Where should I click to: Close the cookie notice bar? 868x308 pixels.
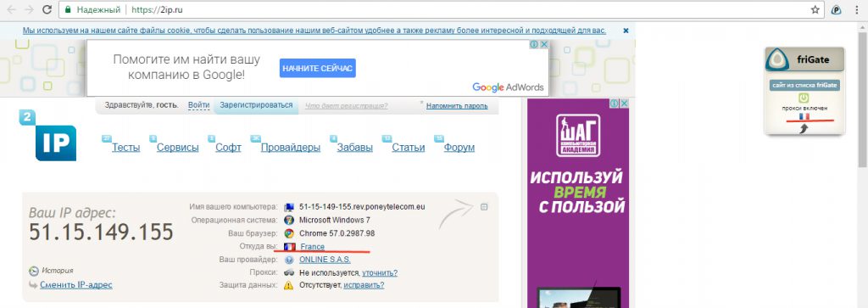[626, 31]
